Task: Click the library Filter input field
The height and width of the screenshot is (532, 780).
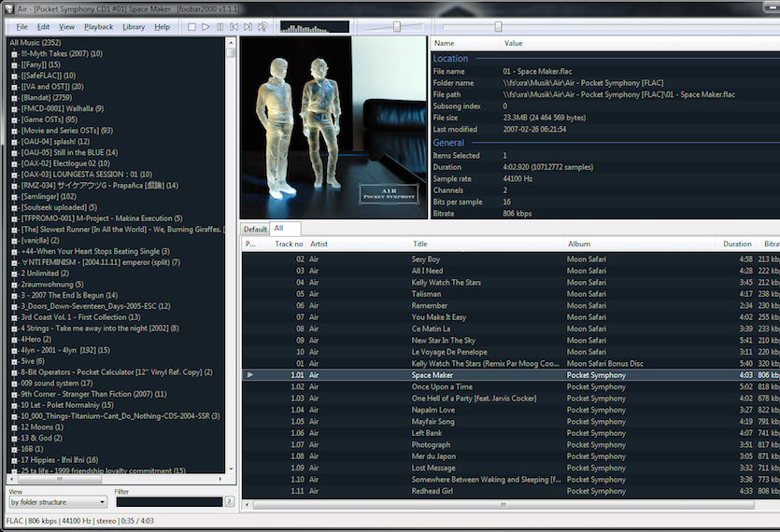Action: coord(169,502)
